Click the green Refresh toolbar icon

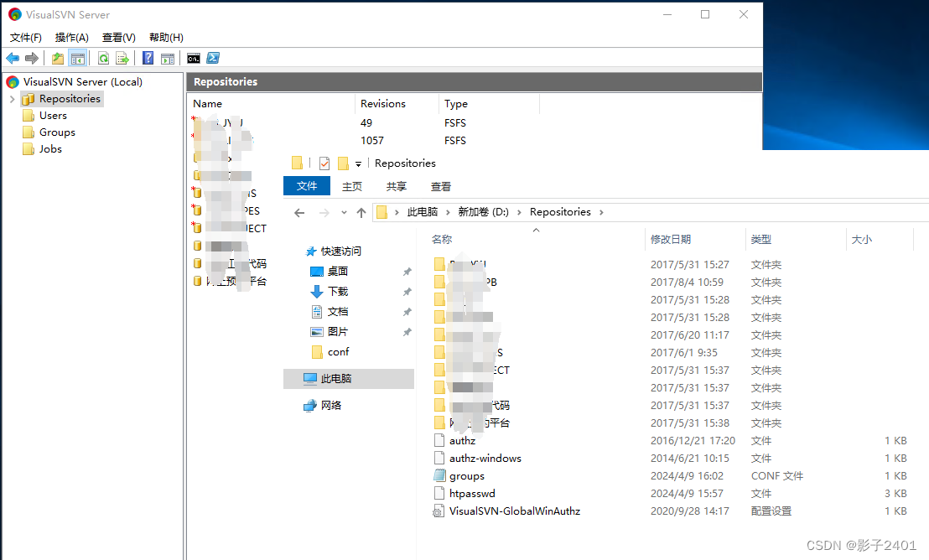coord(103,58)
